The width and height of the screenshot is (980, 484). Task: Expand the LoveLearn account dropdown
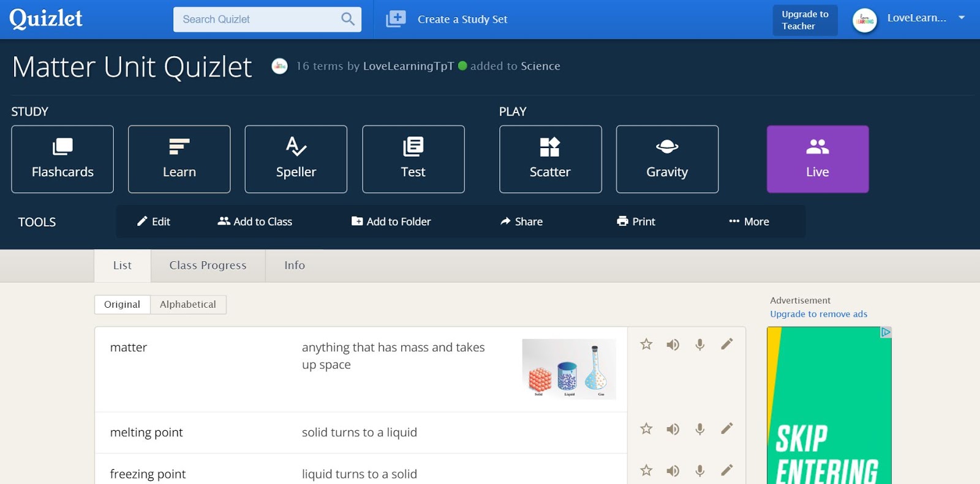tap(962, 18)
